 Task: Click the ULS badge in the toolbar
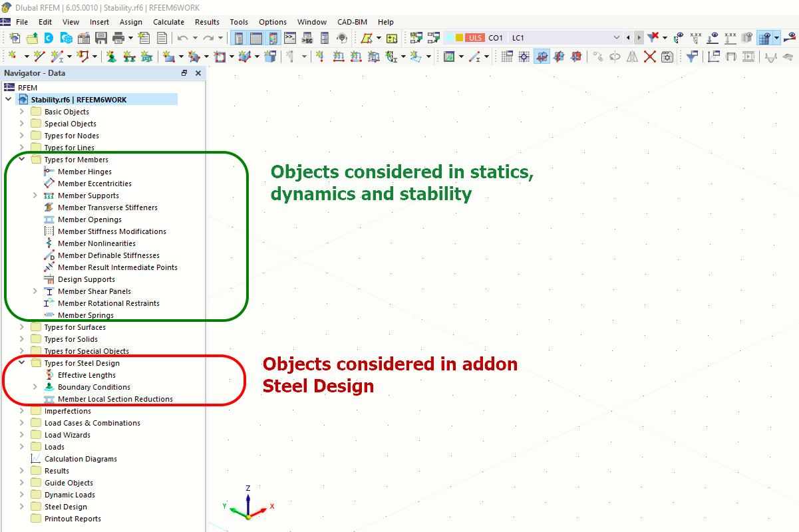[474, 38]
